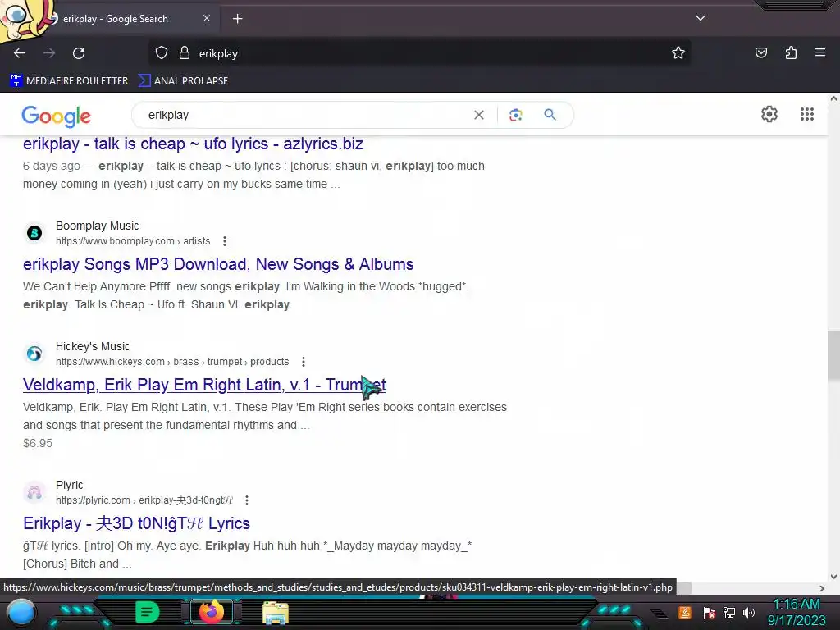The width and height of the screenshot is (840, 630).
Task: Go back to the previous page
Action: pyautogui.click(x=20, y=53)
